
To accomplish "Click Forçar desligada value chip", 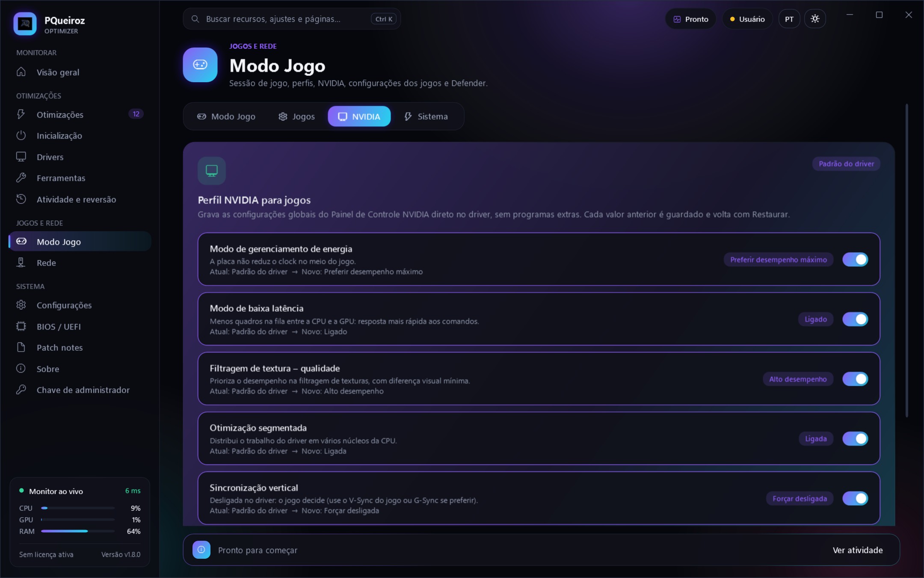I will pos(800,498).
